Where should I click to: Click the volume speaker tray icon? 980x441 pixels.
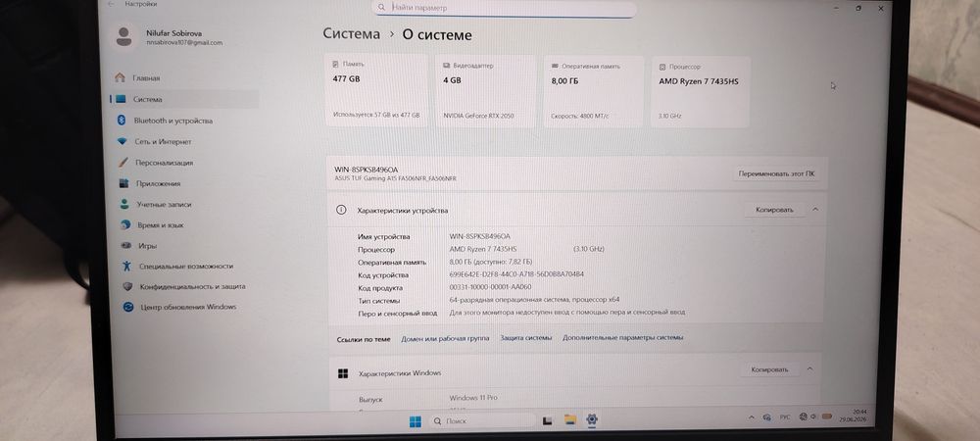[814, 416]
